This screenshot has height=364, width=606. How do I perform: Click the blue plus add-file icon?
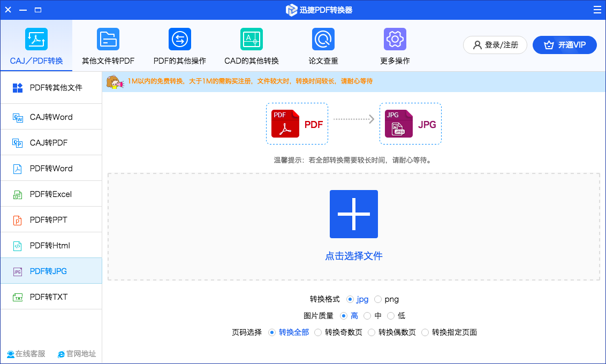pos(354,214)
